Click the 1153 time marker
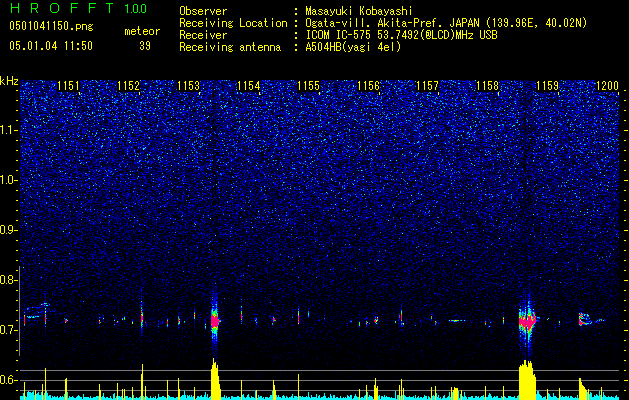This screenshot has width=629, height=400. click(x=188, y=86)
